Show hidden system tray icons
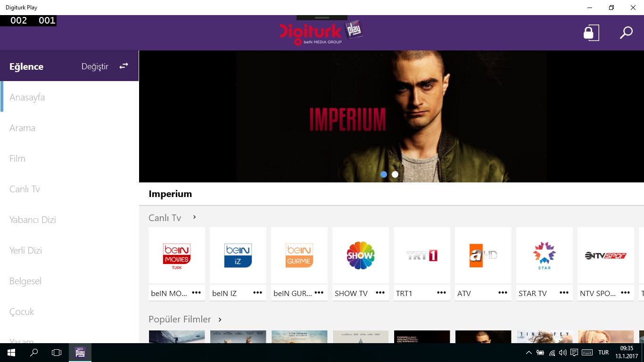 [528, 353]
